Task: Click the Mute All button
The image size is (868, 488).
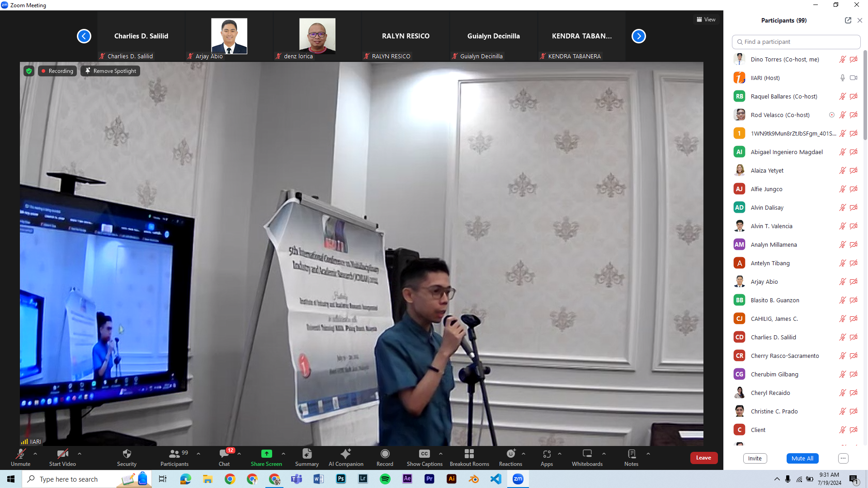Action: pyautogui.click(x=802, y=458)
